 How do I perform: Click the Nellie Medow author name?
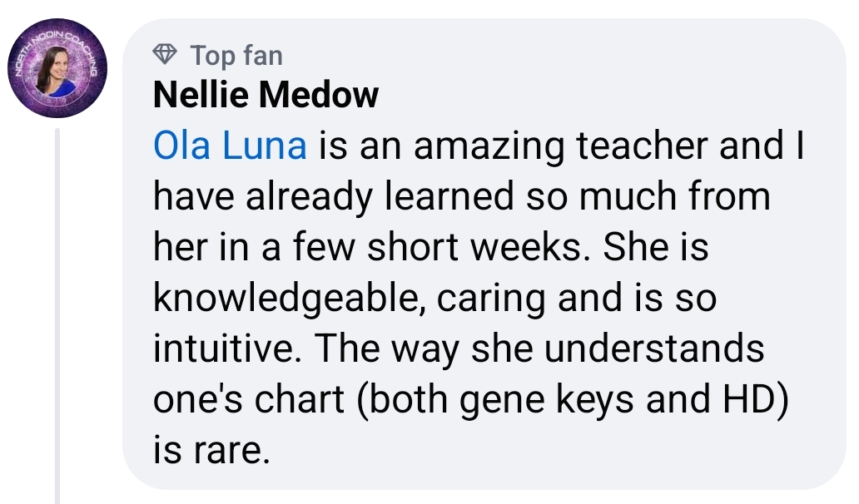[266, 96]
